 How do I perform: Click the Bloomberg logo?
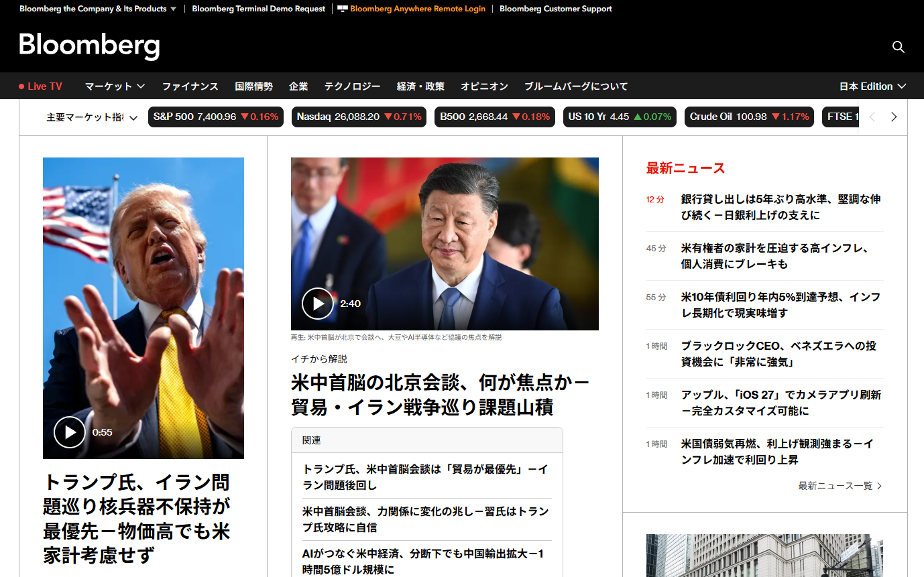(89, 46)
